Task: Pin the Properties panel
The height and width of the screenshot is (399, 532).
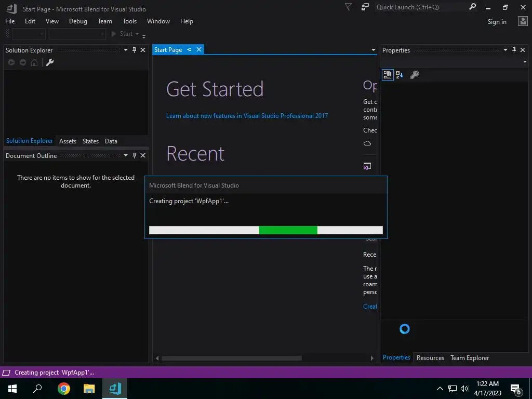Action: point(514,50)
